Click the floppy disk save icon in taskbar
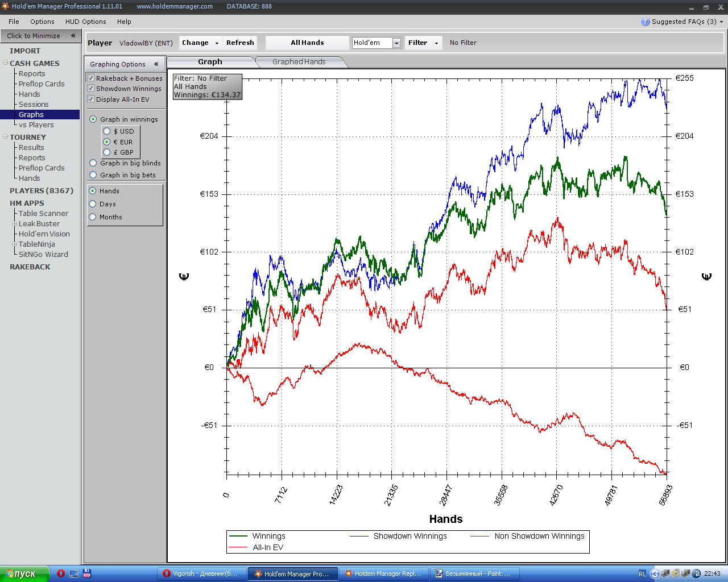The image size is (728, 582). pyautogui.click(x=87, y=573)
